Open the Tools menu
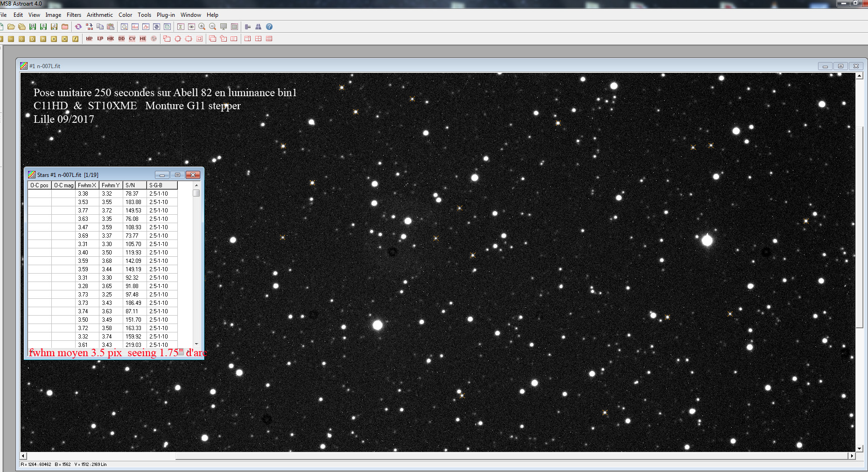Image resolution: width=868 pixels, height=472 pixels. pyautogui.click(x=144, y=15)
